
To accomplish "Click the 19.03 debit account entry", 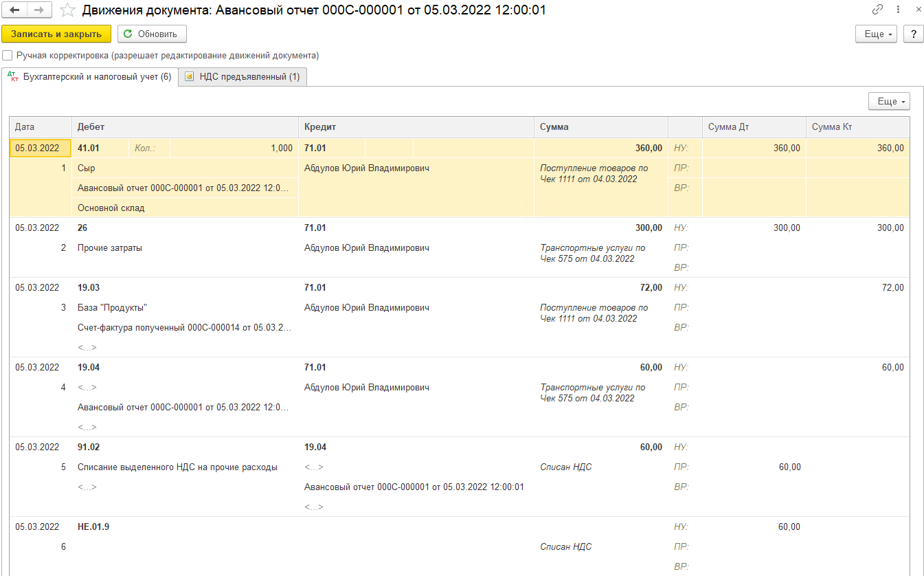I will point(89,288).
